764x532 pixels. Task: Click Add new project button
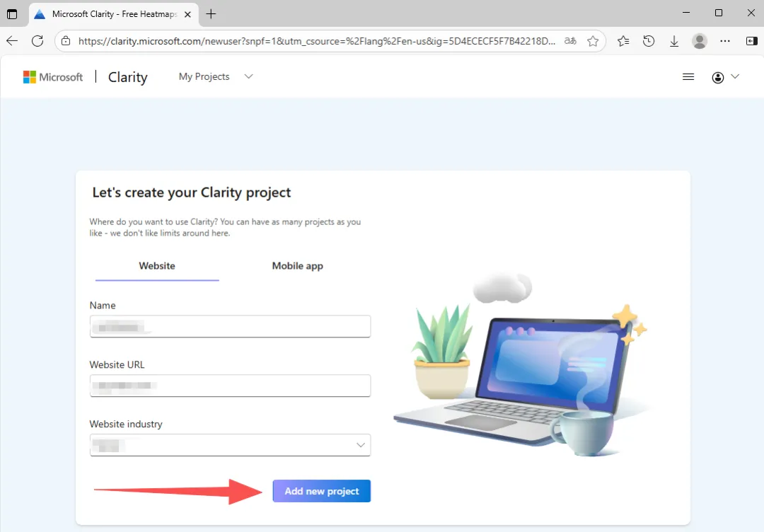[x=322, y=491]
